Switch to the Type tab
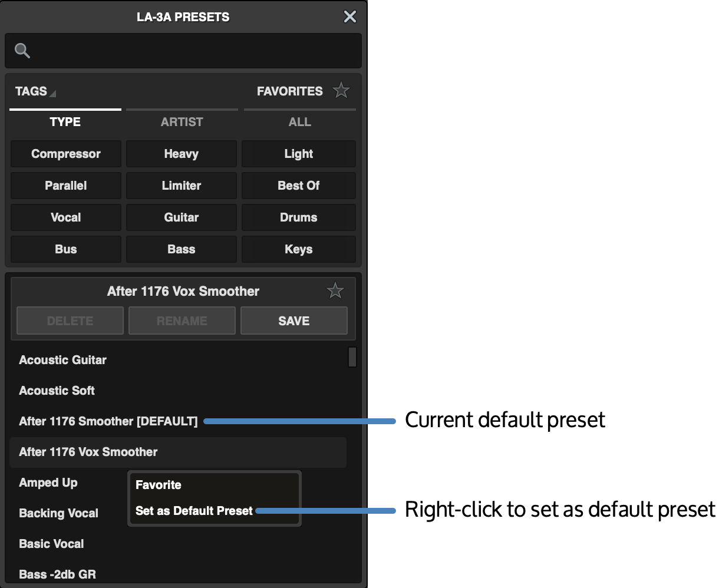The width and height of the screenshot is (719, 588). coord(65,122)
